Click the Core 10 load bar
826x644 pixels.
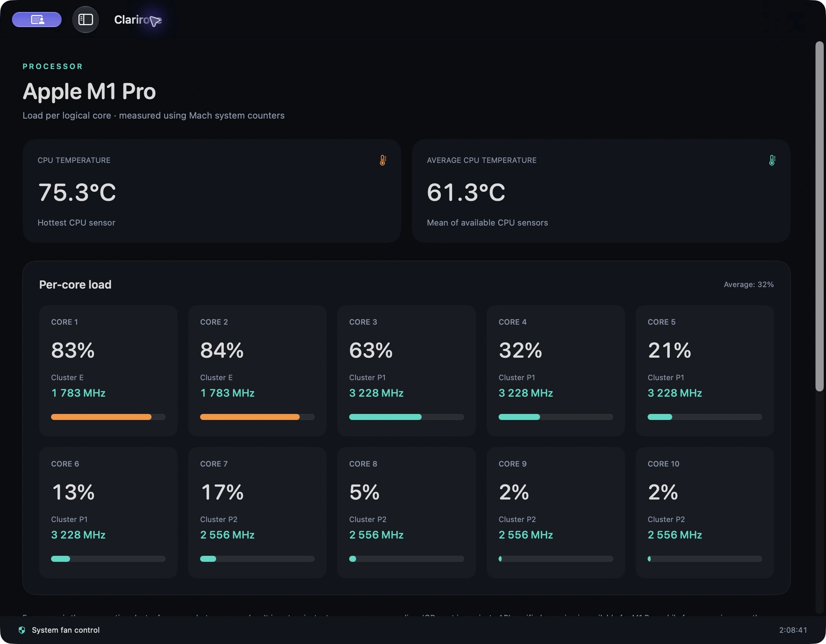[705, 558]
